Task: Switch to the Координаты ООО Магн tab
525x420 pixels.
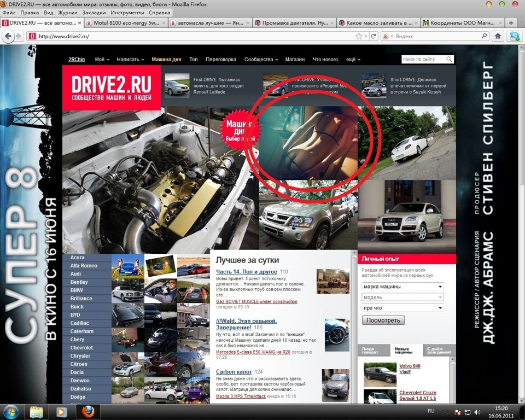Action: (x=462, y=23)
